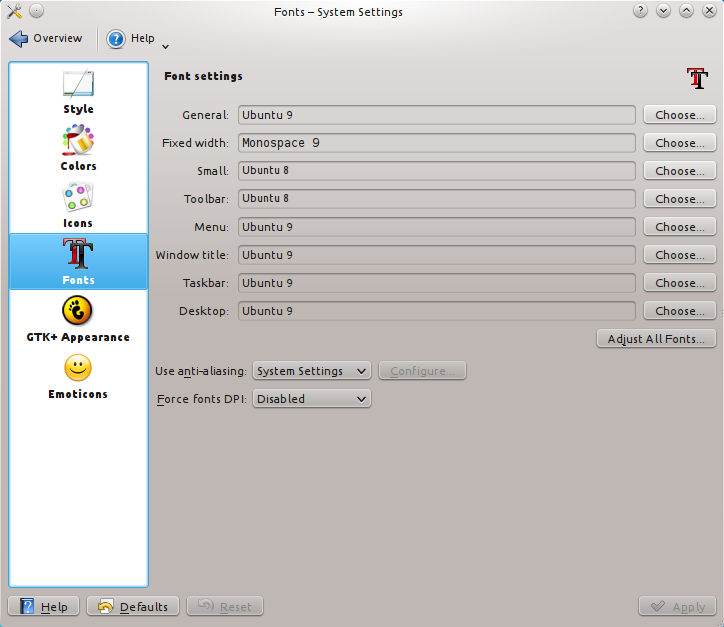Choose the Fixed width font
This screenshot has height=627, width=724.
[679, 143]
